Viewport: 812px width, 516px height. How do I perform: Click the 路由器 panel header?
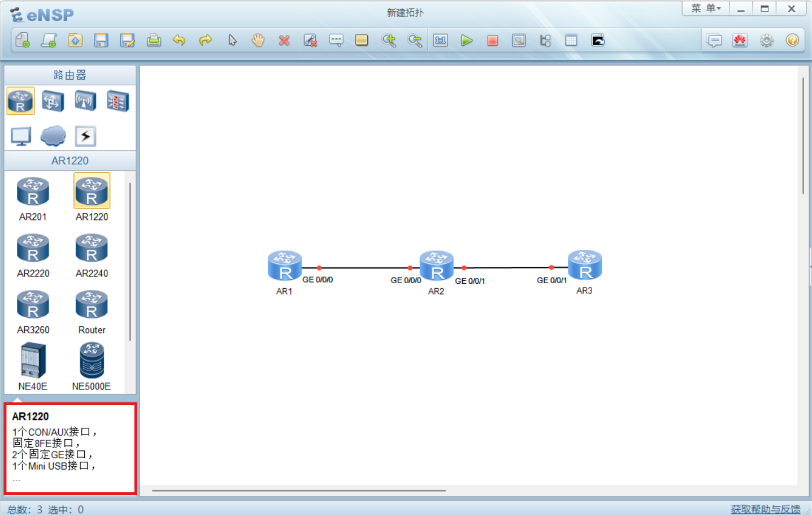[x=70, y=75]
